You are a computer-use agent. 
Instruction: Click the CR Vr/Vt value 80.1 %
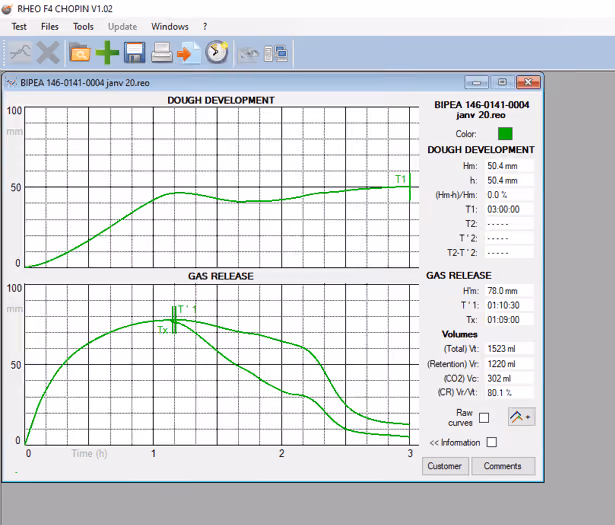509,392
